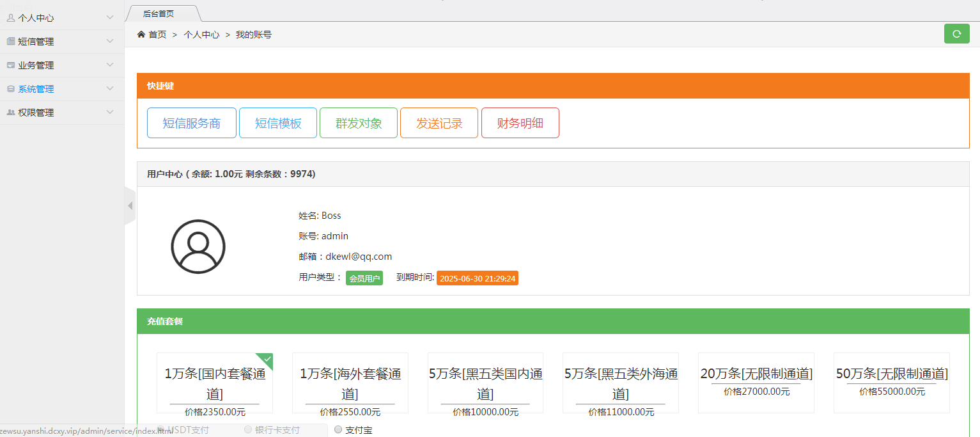Viewport: 980px width, 437px height.
Task: Select the 支付宝 payment radio button
Action: pos(339,430)
